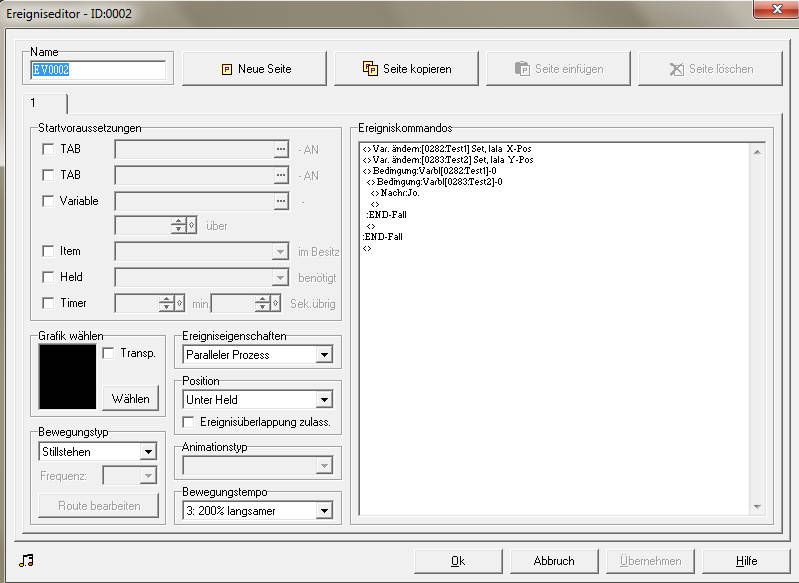Open first TAB switch browse ellipsis button
This screenshot has height=583, width=799.
(281, 149)
